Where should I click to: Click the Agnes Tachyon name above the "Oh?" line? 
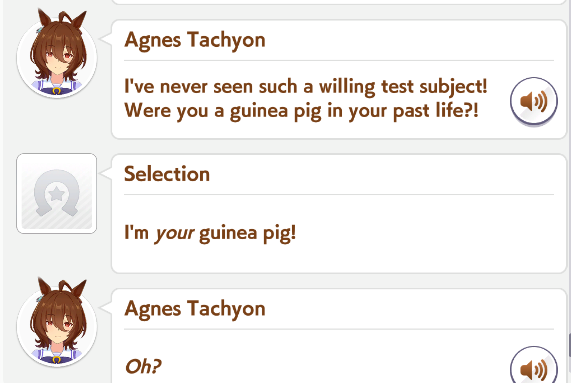tap(195, 309)
